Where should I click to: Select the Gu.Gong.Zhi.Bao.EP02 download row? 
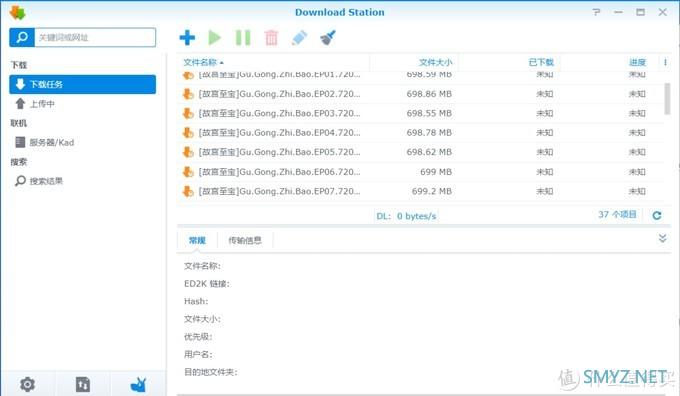pos(421,94)
